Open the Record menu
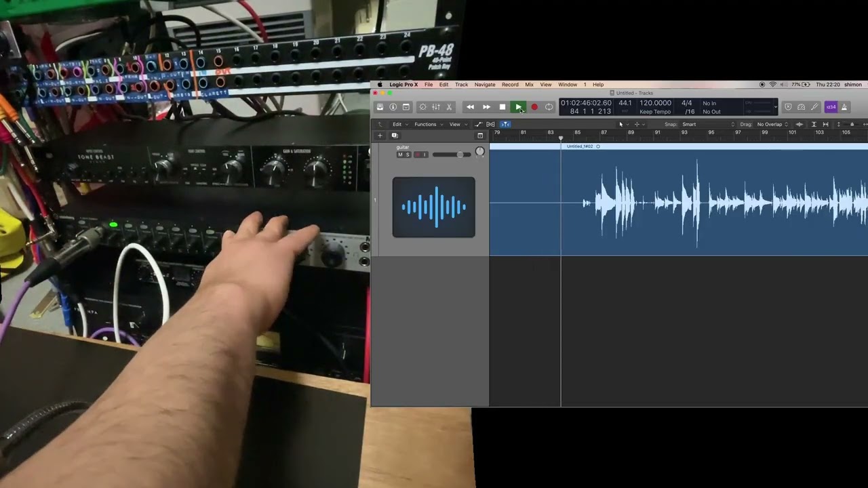The height and width of the screenshot is (488, 868). [510, 85]
